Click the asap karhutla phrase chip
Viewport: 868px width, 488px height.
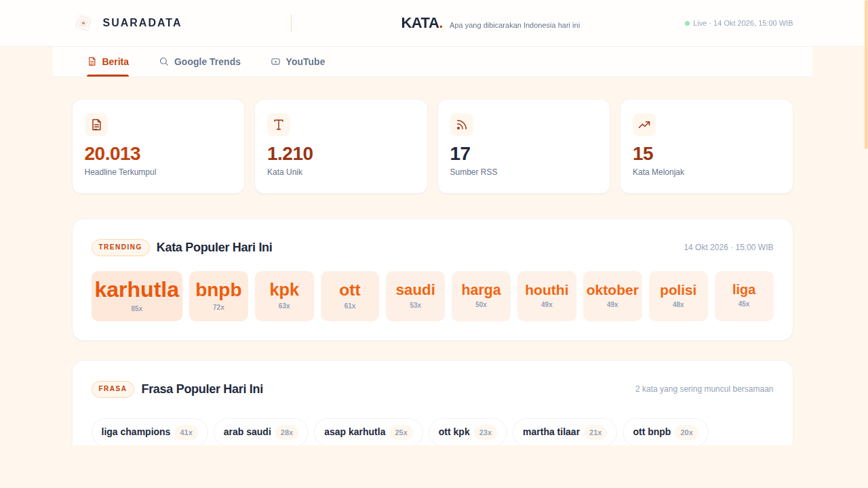pos(368,432)
